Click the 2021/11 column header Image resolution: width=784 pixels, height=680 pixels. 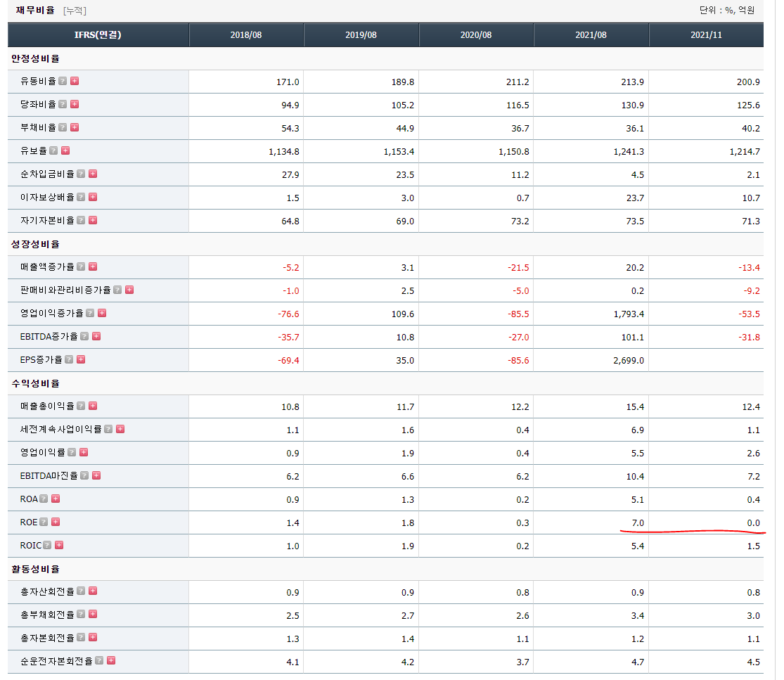click(706, 35)
